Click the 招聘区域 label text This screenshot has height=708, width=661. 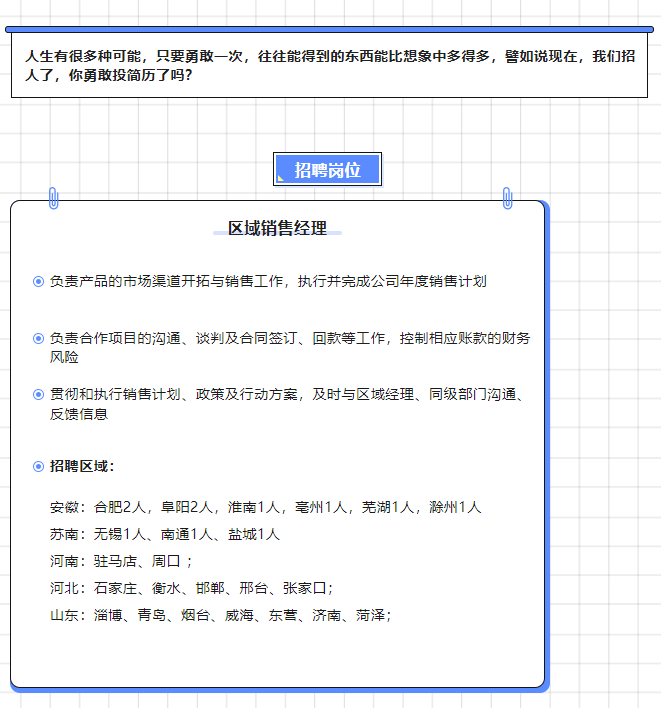[83, 466]
